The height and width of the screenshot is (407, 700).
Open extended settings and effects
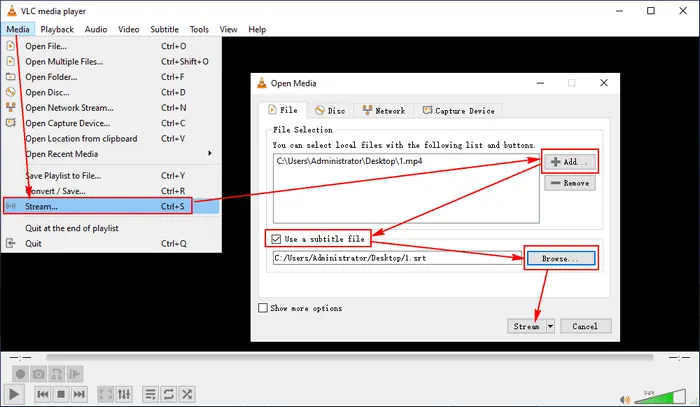[x=124, y=394]
